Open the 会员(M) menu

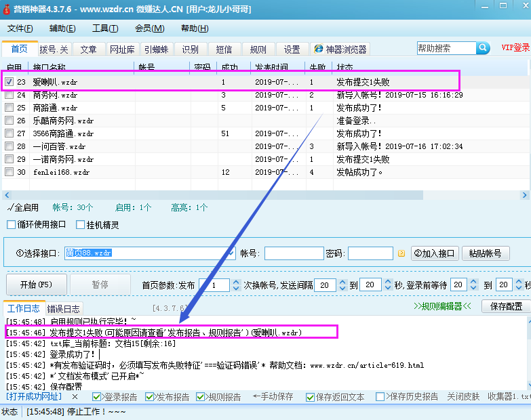point(149,28)
